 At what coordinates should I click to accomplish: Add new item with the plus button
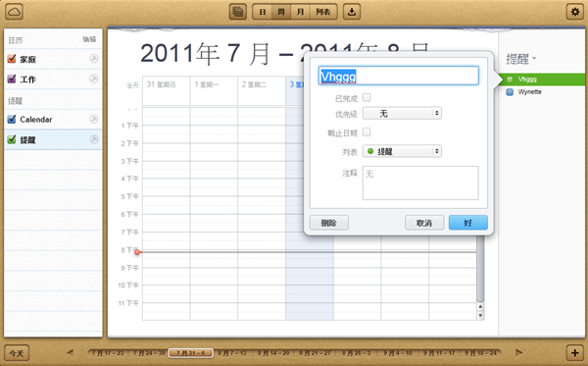click(x=574, y=353)
